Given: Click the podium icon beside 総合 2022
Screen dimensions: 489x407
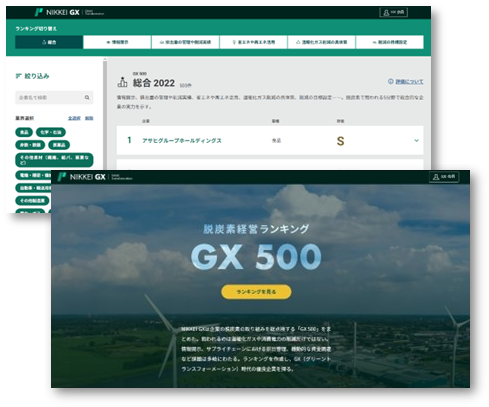Looking at the screenshot, I should coord(122,82).
